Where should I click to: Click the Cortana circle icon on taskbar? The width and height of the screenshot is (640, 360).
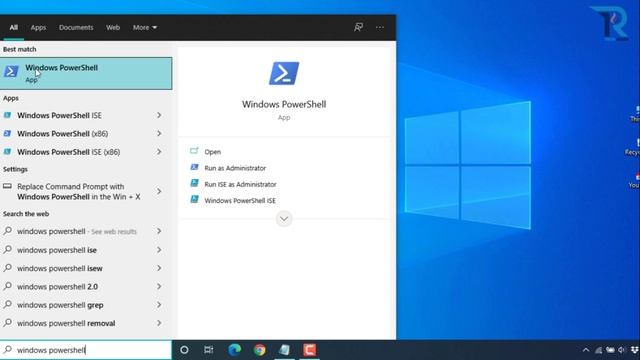(184, 350)
